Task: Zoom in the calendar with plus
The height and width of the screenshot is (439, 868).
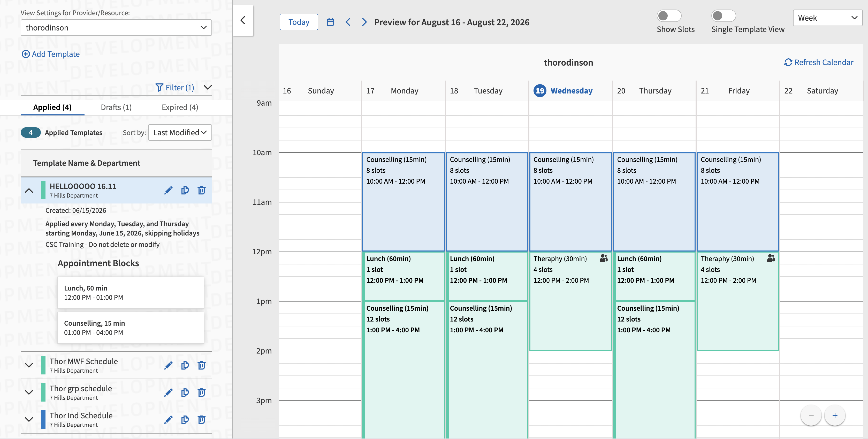Action: click(x=835, y=416)
